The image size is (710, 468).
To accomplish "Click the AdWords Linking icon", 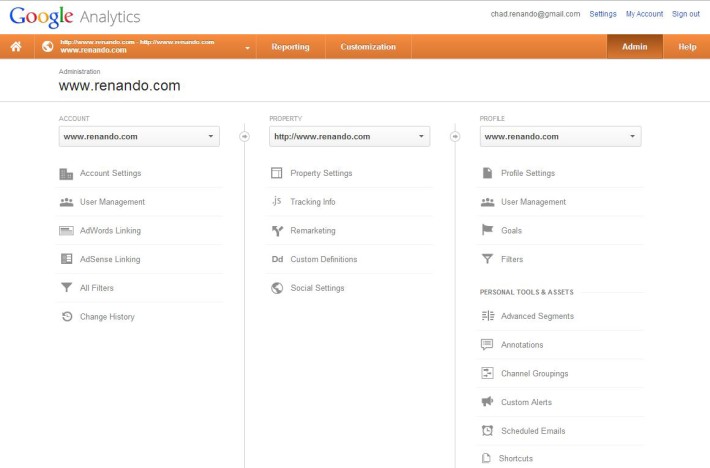I will [x=66, y=231].
